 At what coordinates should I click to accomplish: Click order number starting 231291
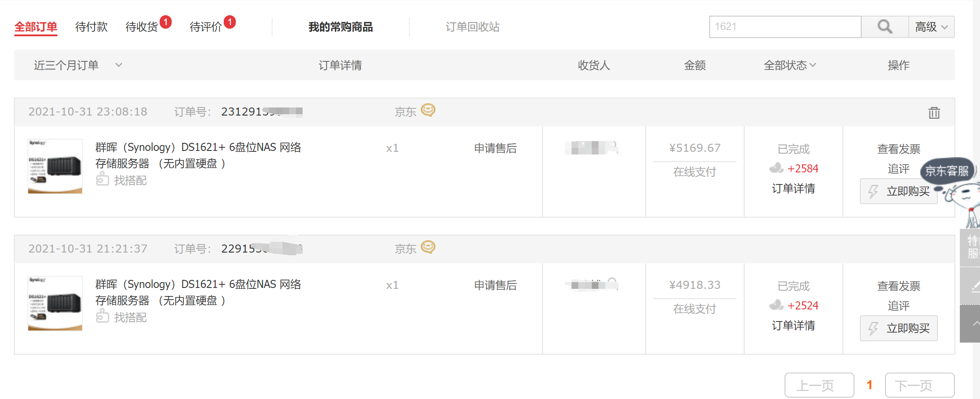pos(261,112)
